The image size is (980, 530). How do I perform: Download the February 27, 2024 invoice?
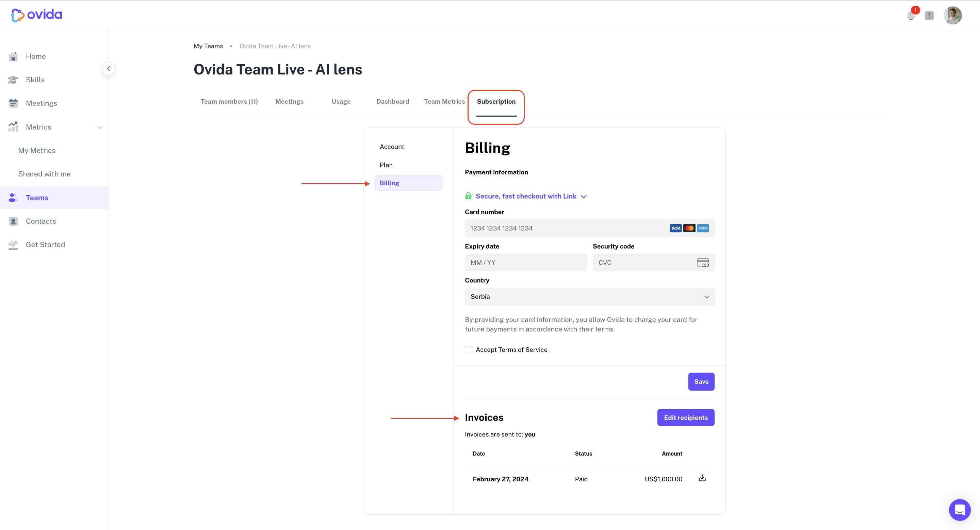pos(702,478)
